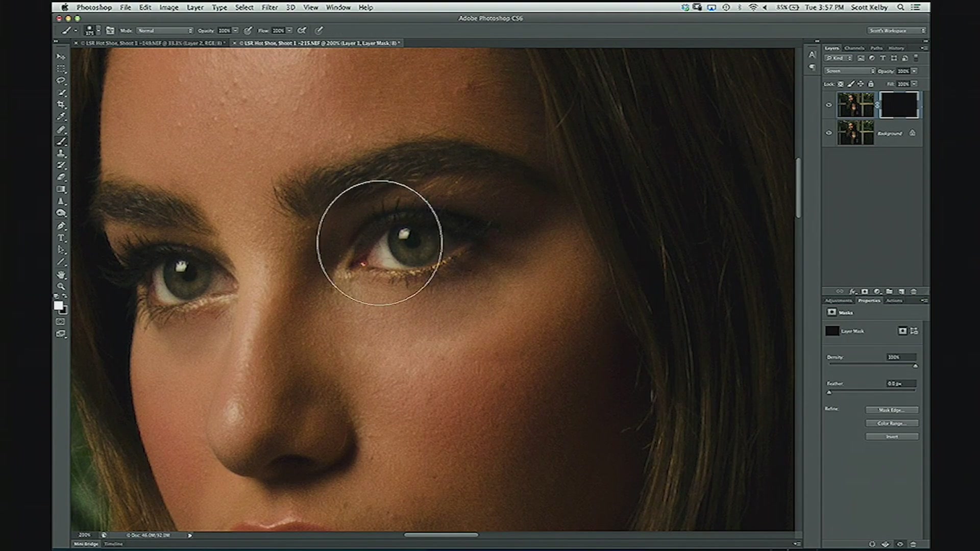980x551 pixels.
Task: Click the Feather slider handle
Action: pos(829,392)
